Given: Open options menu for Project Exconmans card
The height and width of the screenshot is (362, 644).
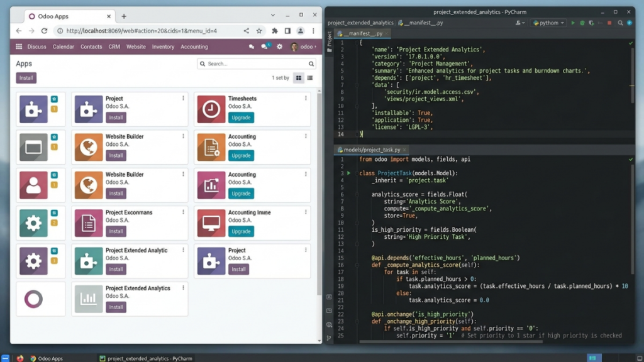Looking at the screenshot, I should click(183, 212).
